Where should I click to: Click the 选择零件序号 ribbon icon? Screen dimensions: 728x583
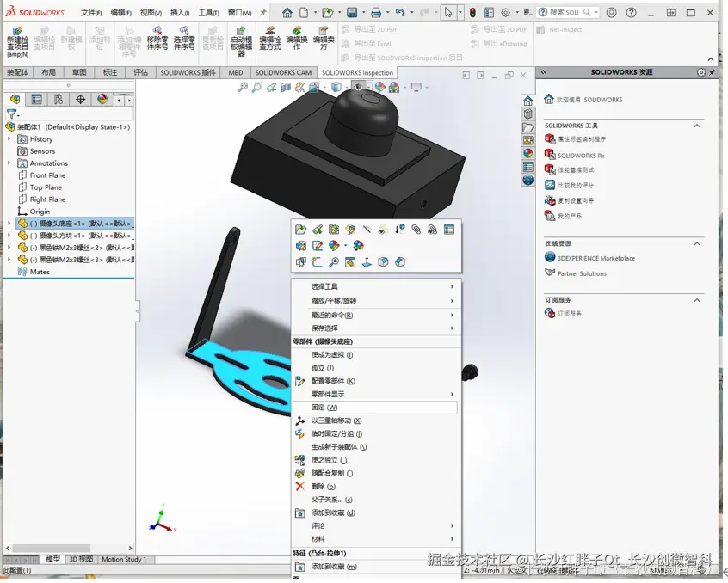coord(184,39)
